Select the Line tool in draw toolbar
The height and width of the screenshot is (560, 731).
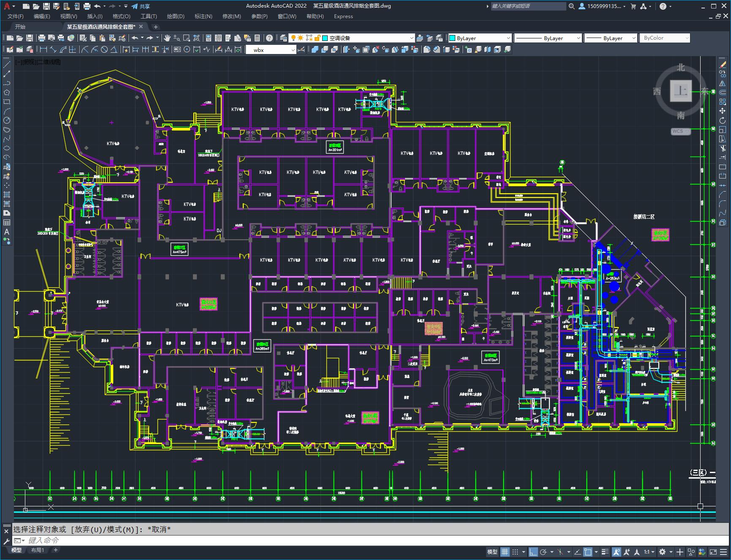[7, 65]
